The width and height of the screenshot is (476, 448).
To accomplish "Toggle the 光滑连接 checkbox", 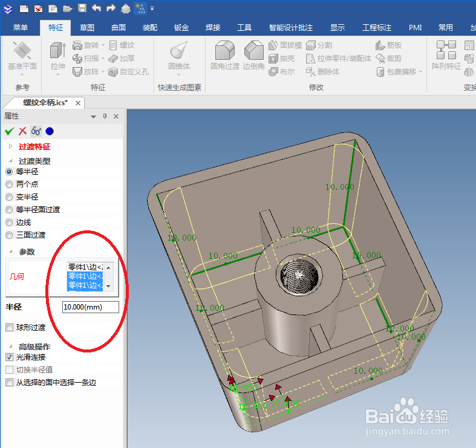I will (10, 357).
